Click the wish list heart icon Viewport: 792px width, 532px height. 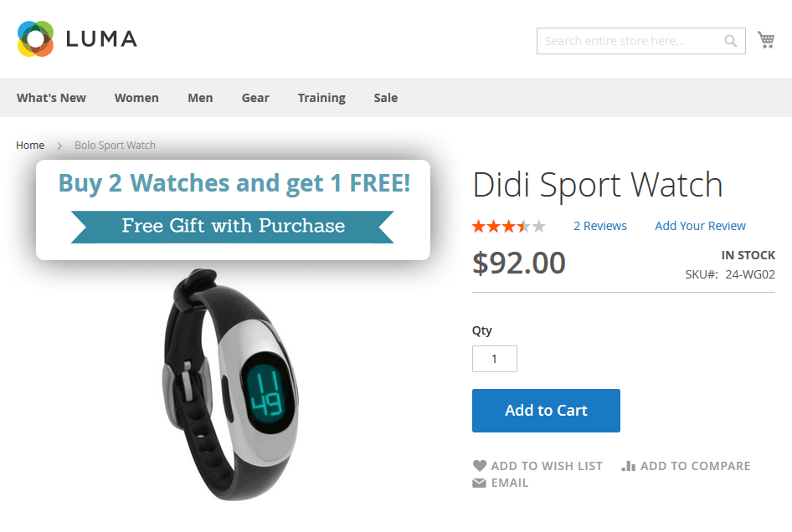480,465
